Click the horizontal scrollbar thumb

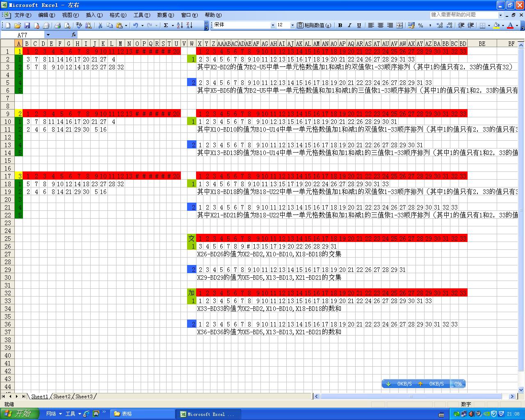click(x=411, y=397)
